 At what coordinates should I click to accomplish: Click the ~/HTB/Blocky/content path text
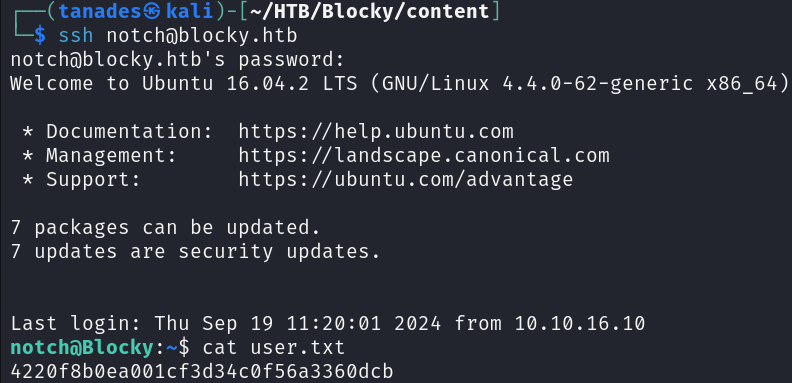[x=369, y=11]
